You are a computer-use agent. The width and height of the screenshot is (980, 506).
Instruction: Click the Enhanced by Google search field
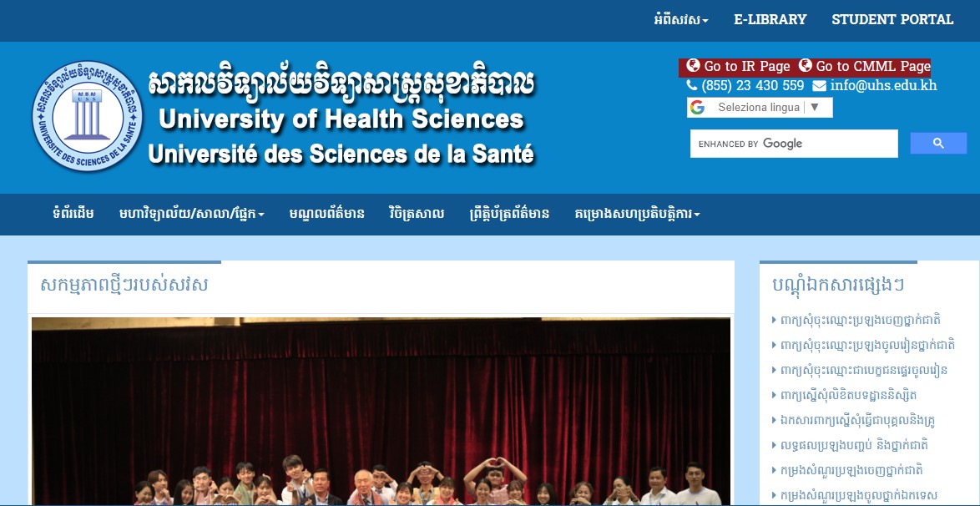click(794, 144)
